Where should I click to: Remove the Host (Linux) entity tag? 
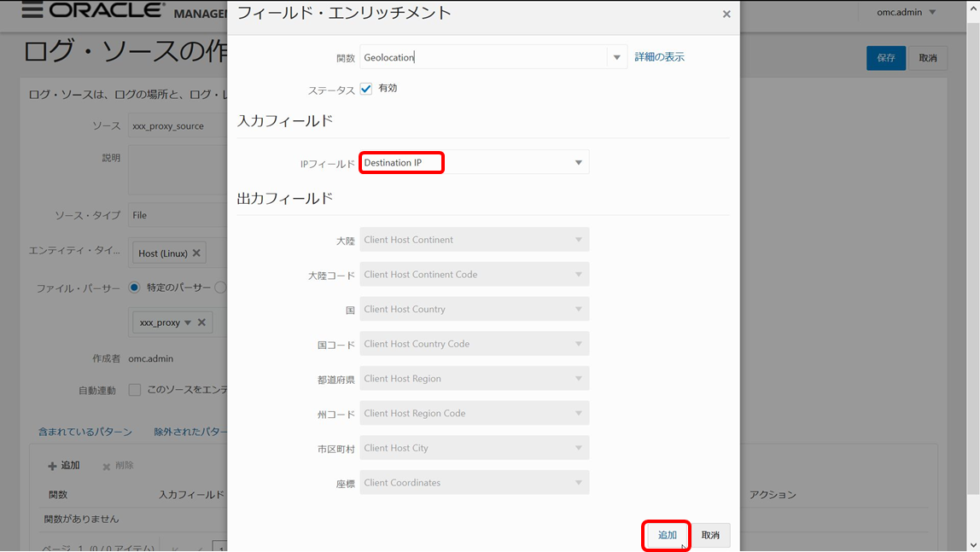click(x=196, y=253)
